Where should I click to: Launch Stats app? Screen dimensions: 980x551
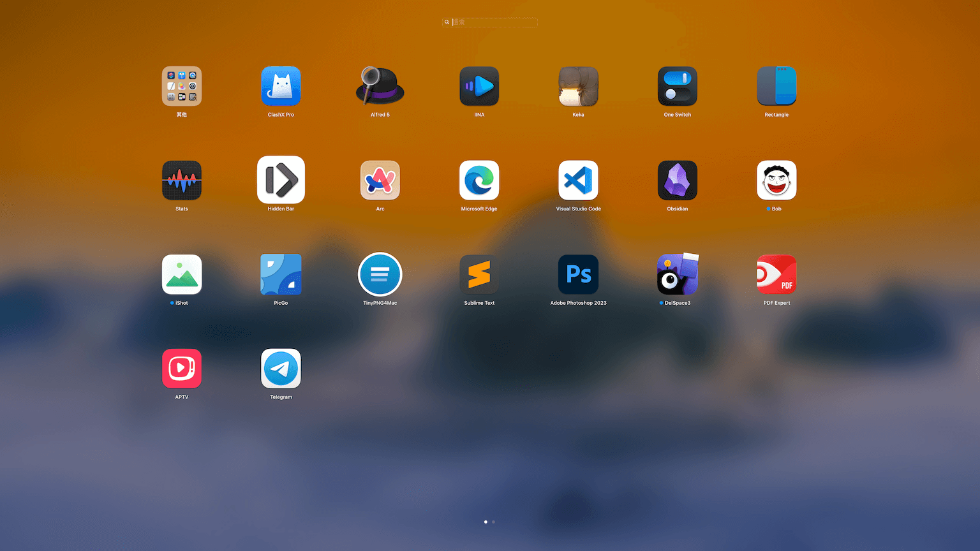tap(182, 180)
